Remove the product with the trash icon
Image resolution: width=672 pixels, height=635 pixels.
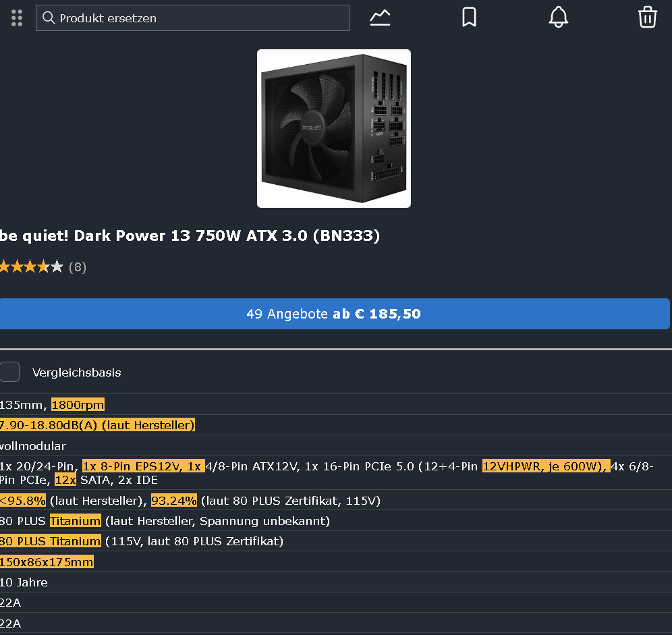pos(648,18)
